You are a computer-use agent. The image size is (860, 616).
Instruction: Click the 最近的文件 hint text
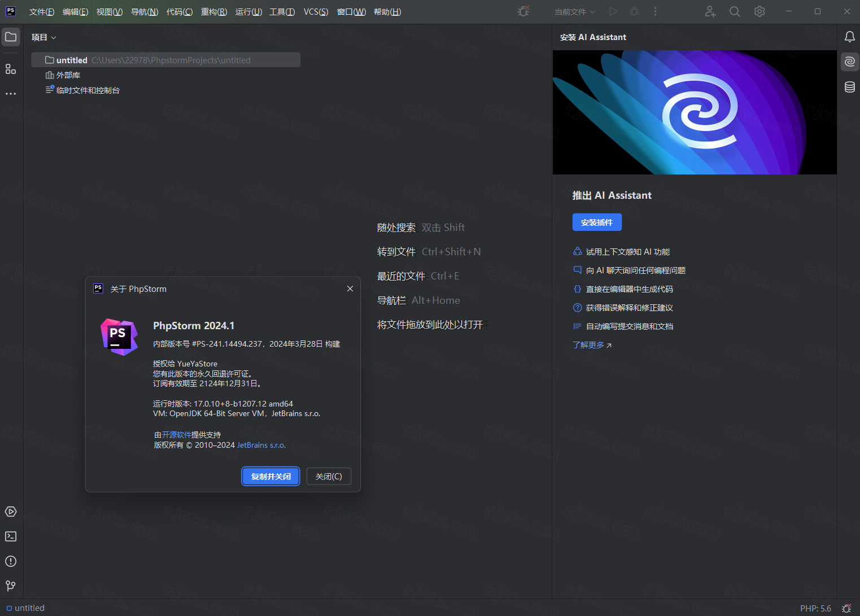[401, 276]
